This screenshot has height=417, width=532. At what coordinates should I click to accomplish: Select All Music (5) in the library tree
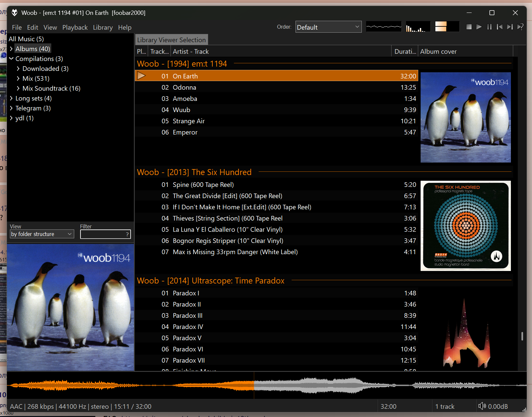point(26,39)
